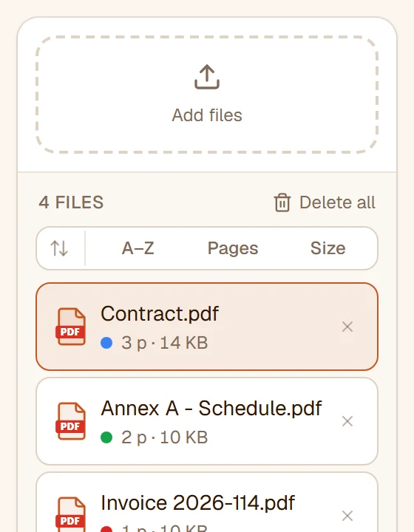Click the trash can icon
This screenshot has width=414, height=532.
tap(282, 202)
